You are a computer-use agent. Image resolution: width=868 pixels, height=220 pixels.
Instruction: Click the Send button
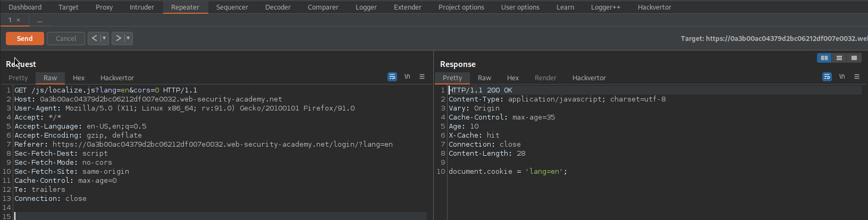click(25, 38)
